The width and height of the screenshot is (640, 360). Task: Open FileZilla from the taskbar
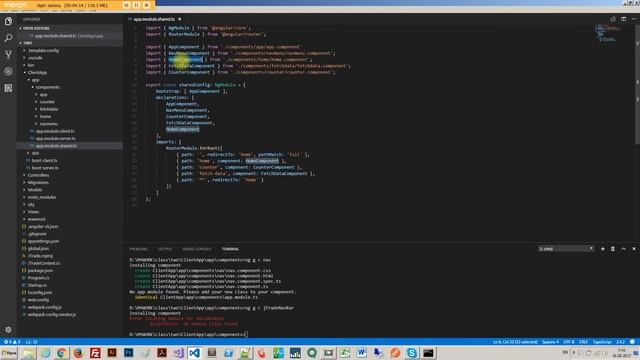pos(95,353)
